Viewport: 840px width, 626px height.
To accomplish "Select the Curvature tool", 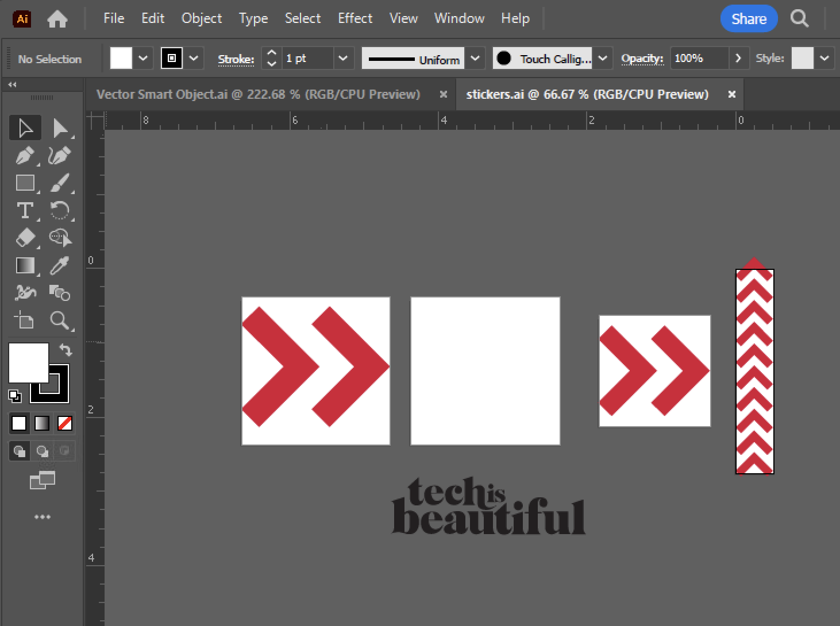I will [x=60, y=156].
